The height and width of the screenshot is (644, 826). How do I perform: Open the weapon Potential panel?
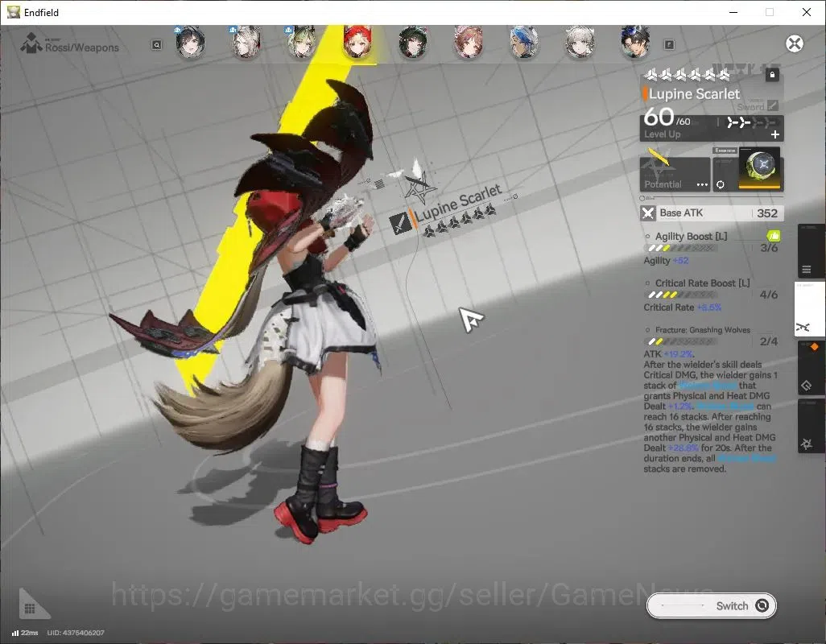click(x=675, y=174)
